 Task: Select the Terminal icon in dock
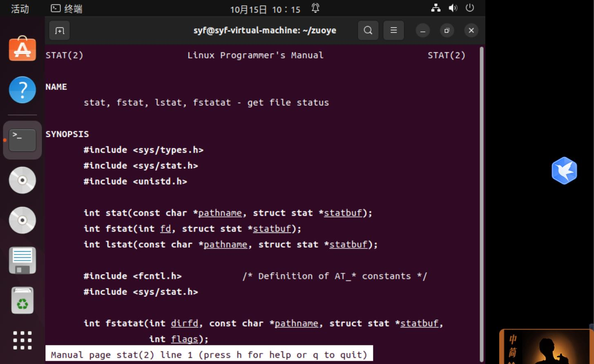[22, 140]
